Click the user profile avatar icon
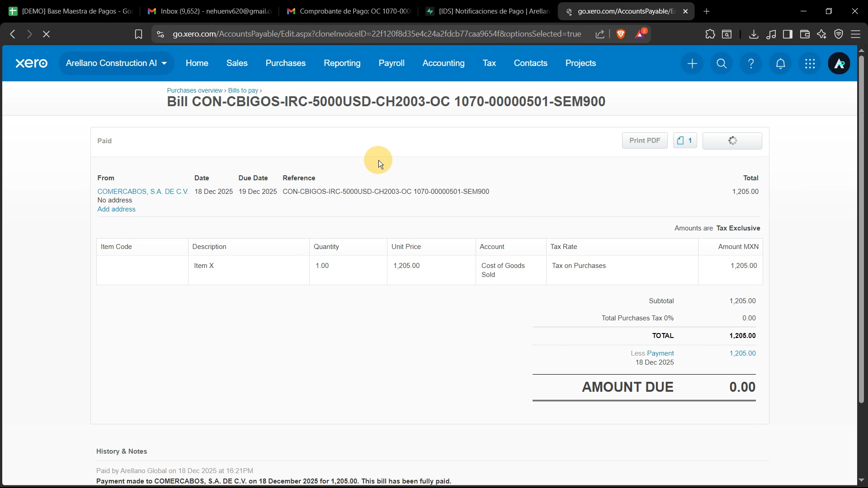This screenshot has height=488, width=868. coord(839,64)
